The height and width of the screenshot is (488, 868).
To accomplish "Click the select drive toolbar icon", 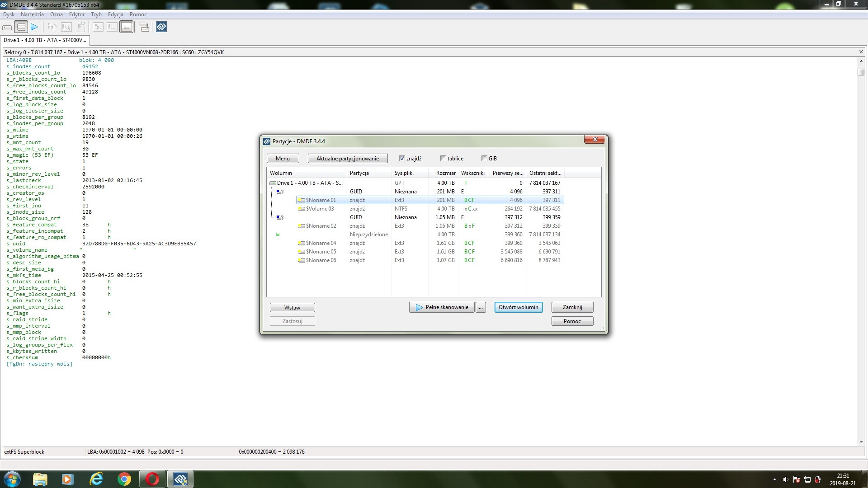I will click(7, 27).
